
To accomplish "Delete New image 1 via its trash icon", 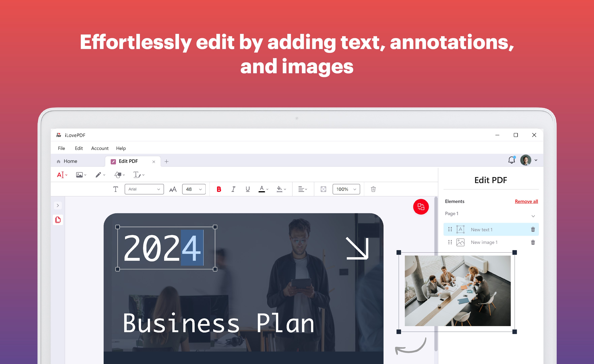I will pos(533,242).
